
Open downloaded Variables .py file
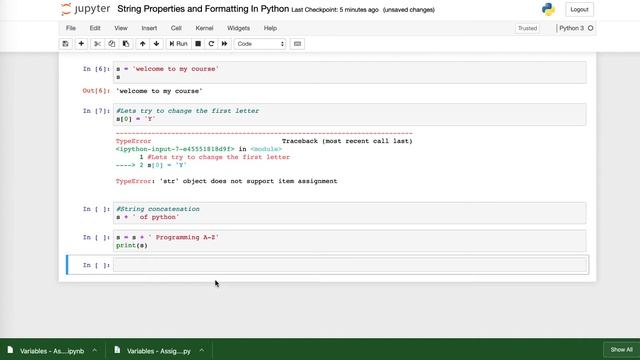coord(159,351)
